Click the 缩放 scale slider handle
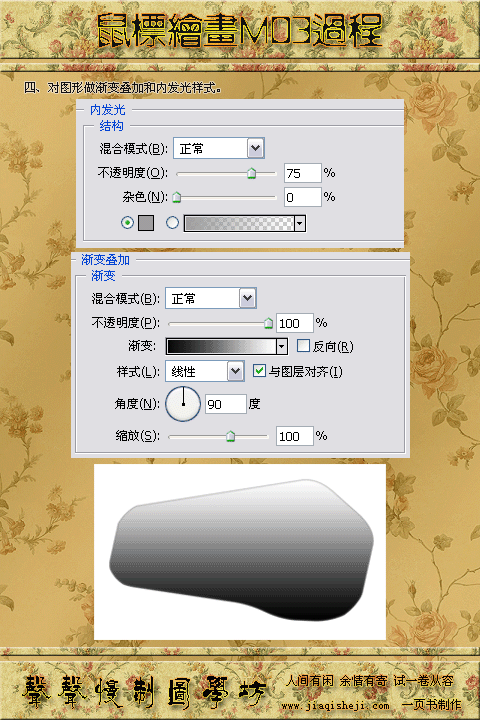This screenshot has height=720, width=480. [231, 436]
